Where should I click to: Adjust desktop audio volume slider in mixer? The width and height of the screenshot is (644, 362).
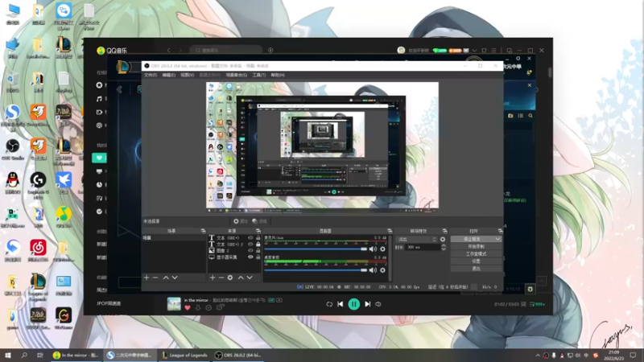pyautogui.click(x=316, y=270)
